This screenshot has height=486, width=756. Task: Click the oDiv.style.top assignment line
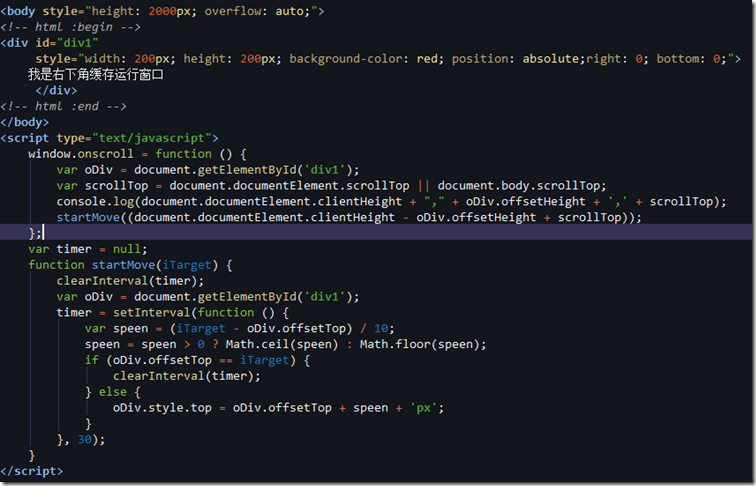(x=278, y=408)
